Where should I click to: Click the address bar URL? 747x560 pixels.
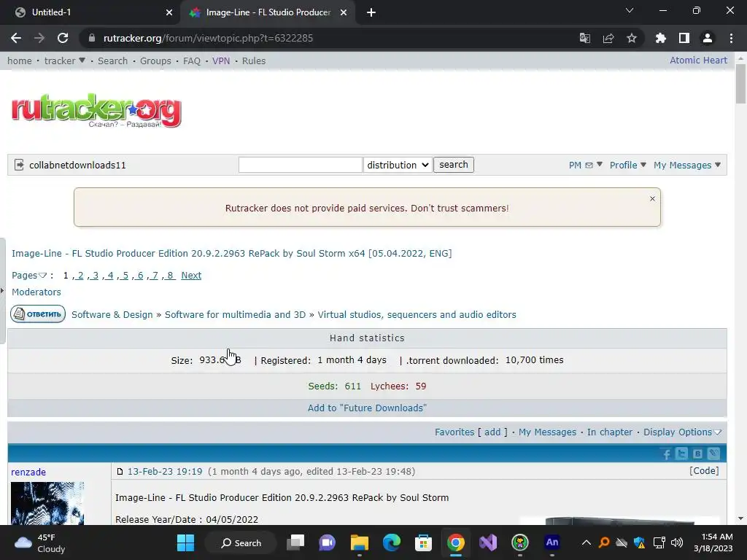[208, 38]
